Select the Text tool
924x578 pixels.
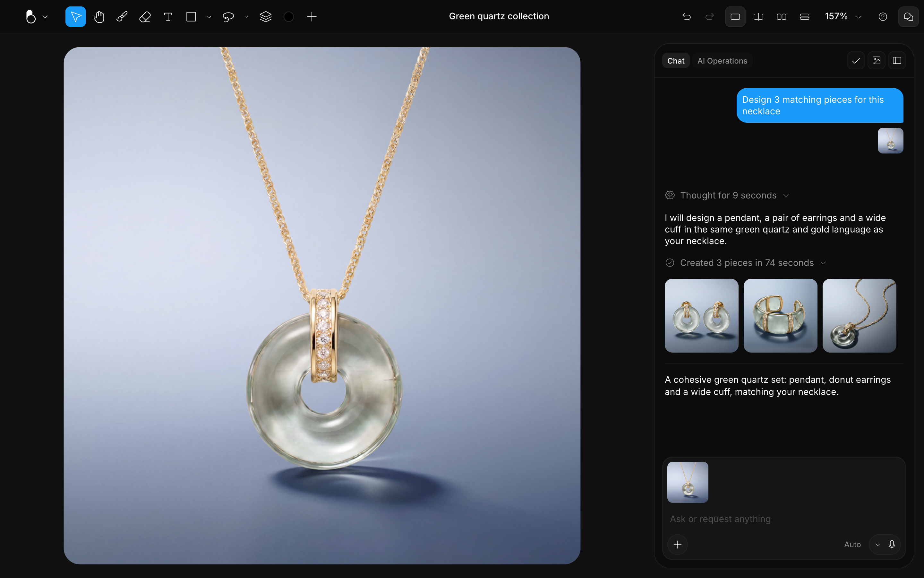click(x=168, y=16)
